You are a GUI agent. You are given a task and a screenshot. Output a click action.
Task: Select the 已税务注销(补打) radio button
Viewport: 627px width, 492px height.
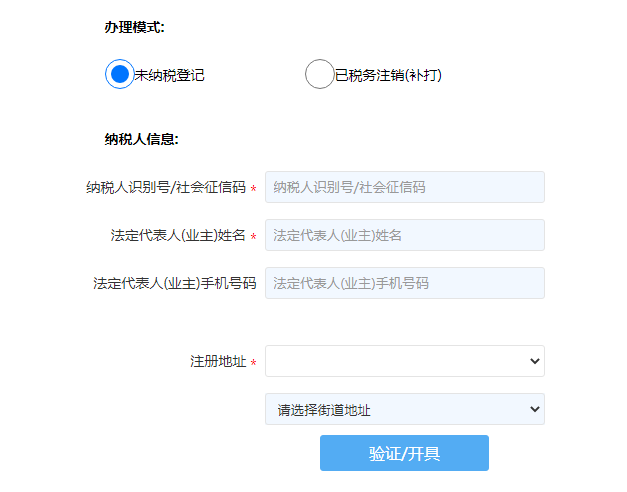click(319, 74)
